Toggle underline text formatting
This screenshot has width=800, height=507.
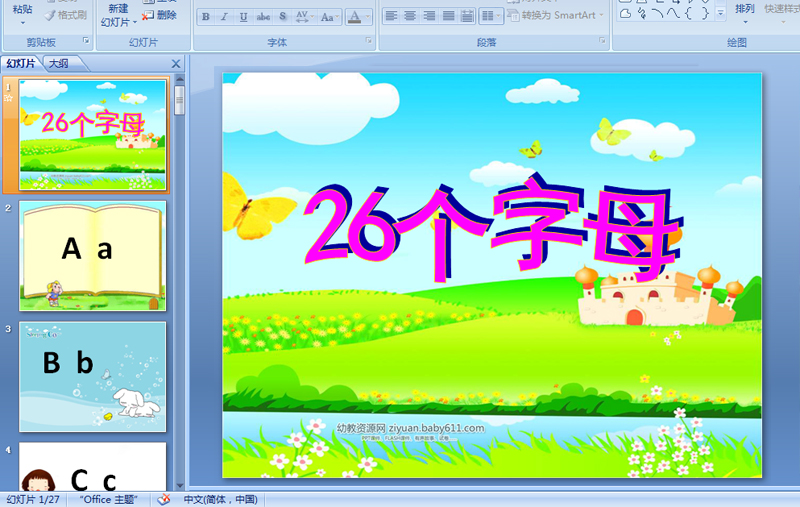(x=243, y=17)
